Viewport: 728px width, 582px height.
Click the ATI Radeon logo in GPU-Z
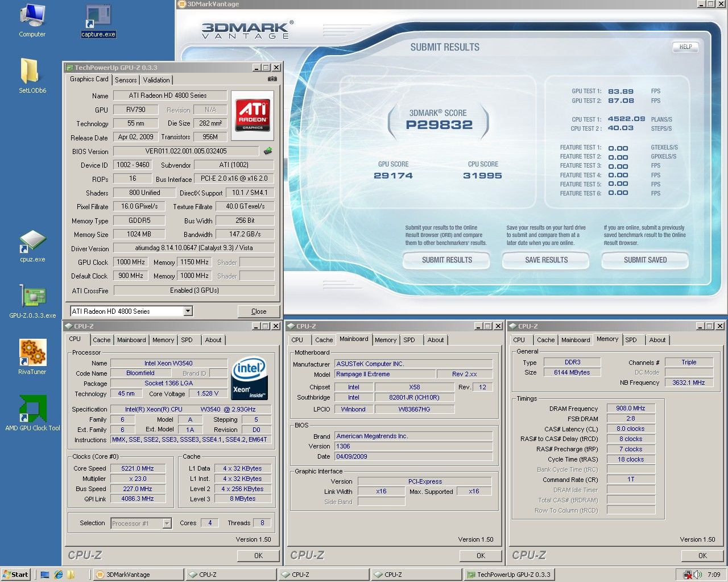coord(253,115)
